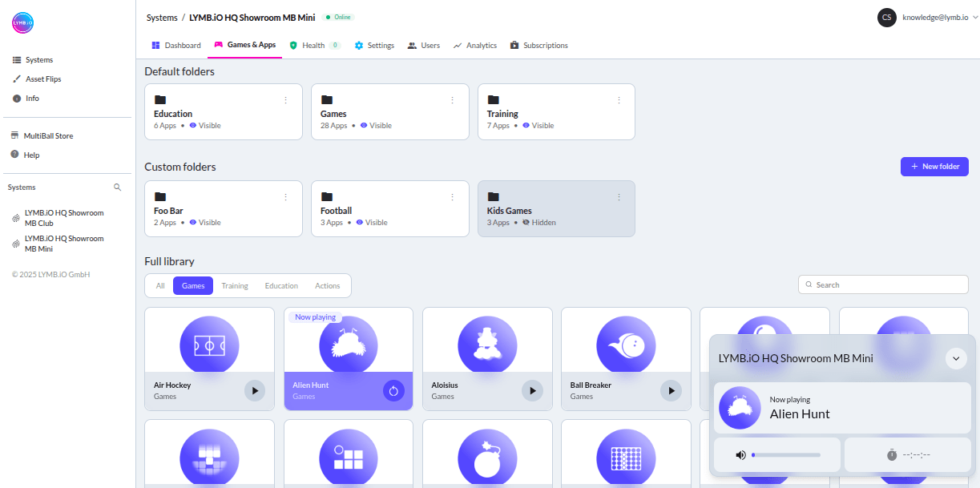Click the New folder button

[x=934, y=167]
